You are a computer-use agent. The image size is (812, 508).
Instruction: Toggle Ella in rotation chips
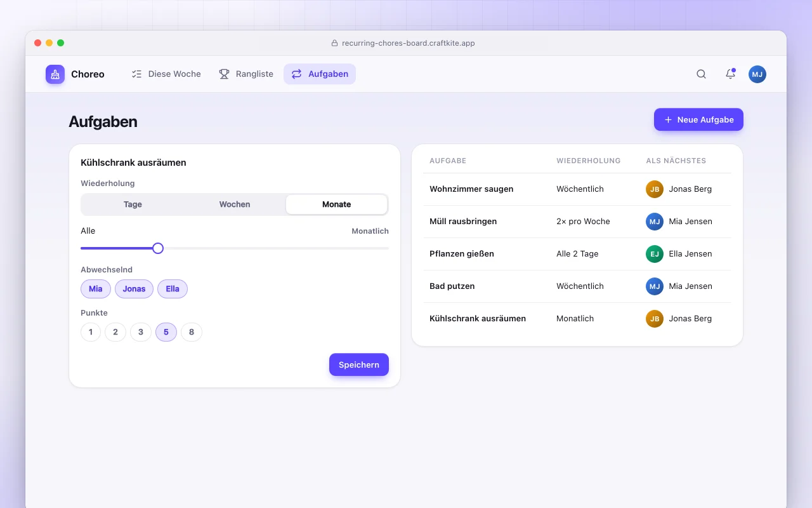click(x=173, y=289)
